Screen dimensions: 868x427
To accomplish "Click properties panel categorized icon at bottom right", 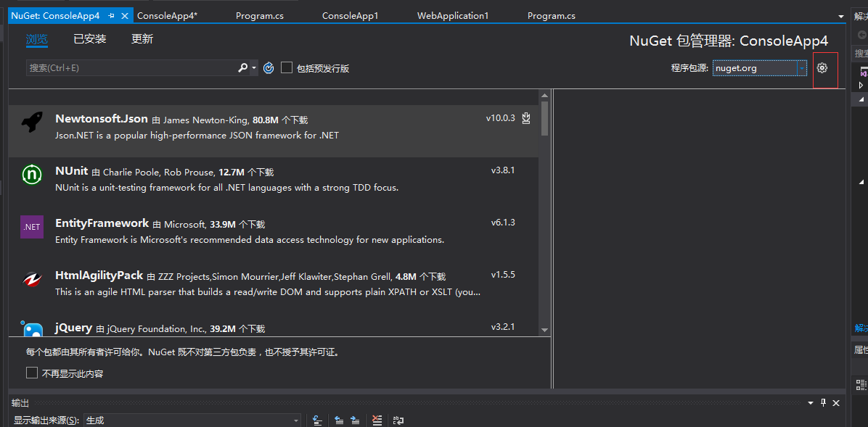I will coord(861,384).
